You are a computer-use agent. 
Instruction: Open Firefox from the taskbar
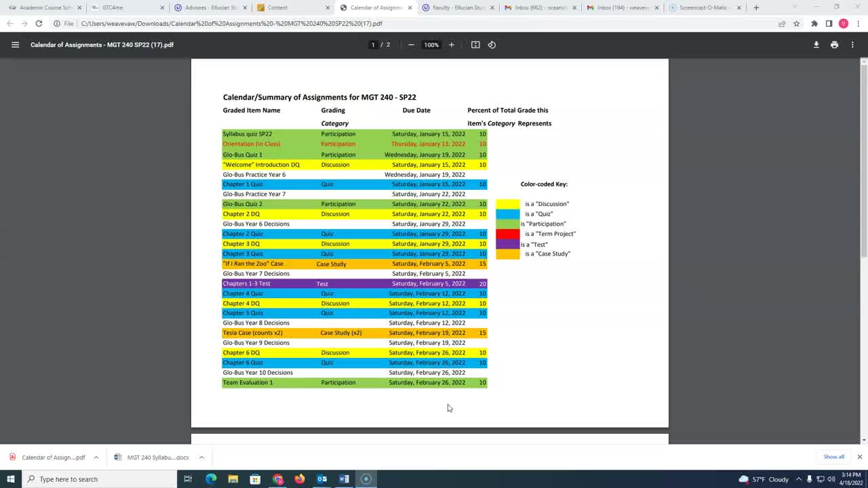pos(300,479)
